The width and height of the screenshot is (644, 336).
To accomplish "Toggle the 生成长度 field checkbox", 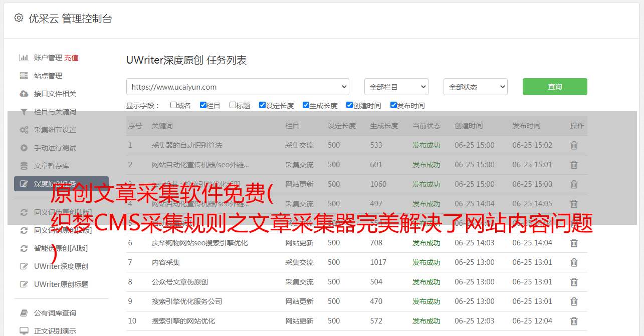I will [306, 105].
